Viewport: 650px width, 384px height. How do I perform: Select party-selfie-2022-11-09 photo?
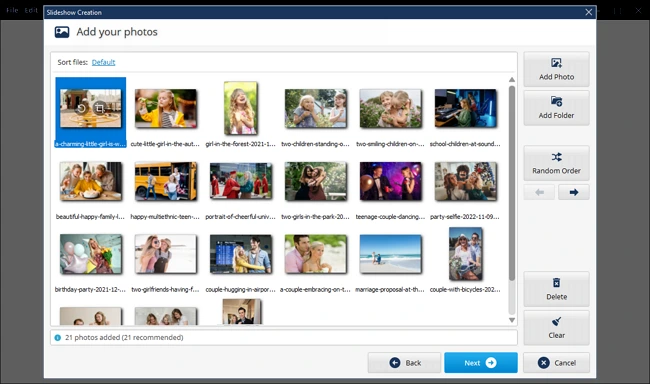pos(466,181)
